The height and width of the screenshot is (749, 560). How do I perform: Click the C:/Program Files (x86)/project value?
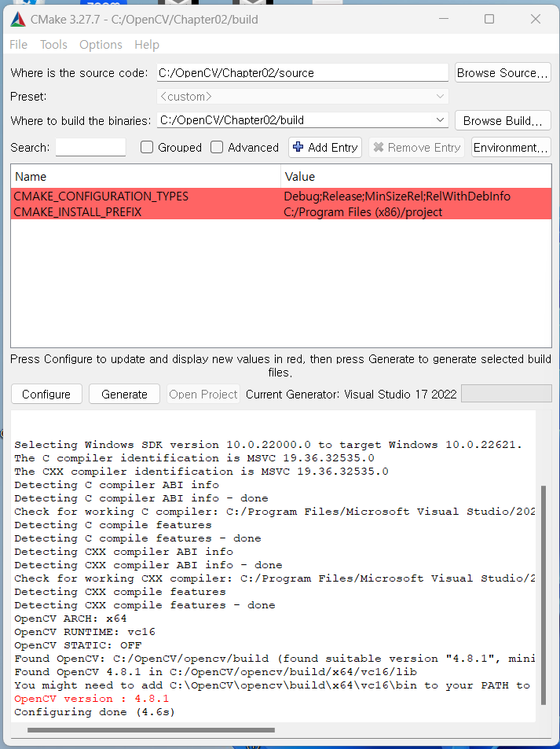point(363,212)
